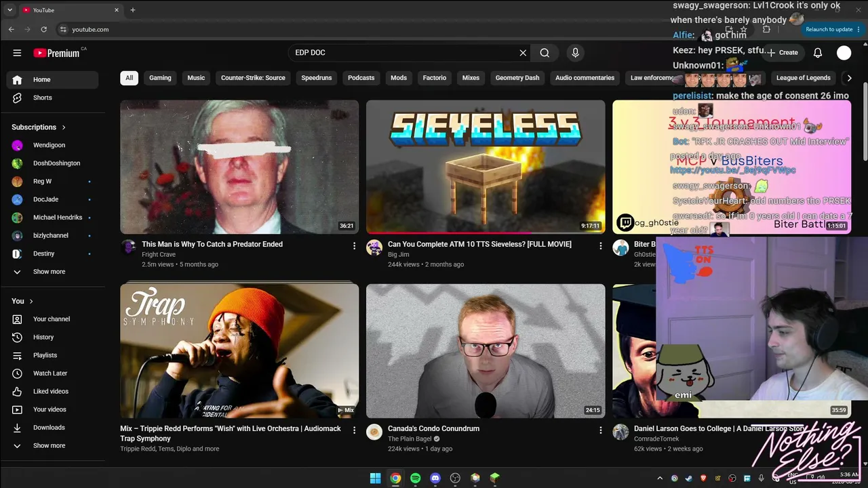Clear the search text with the X

click(x=523, y=53)
